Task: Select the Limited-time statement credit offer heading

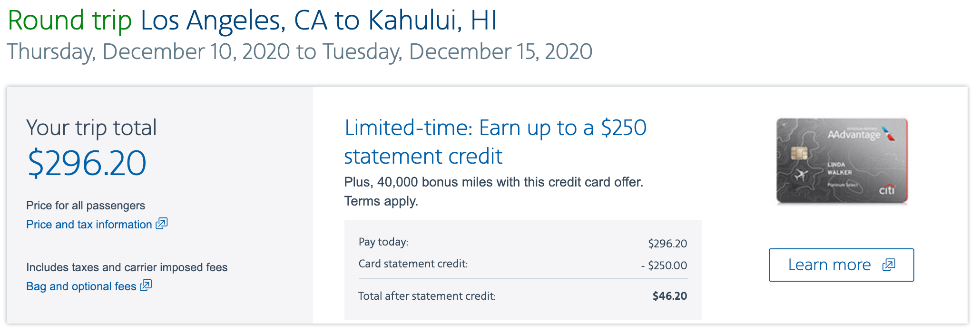Action: [495, 142]
